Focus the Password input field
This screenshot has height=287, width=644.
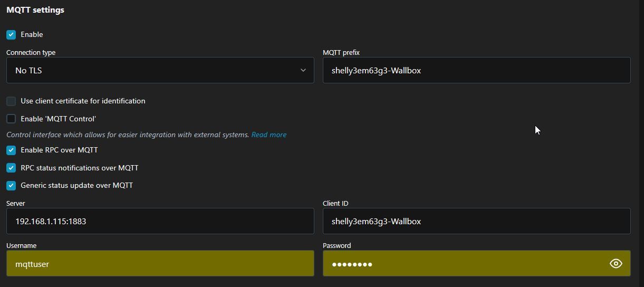coord(464,264)
